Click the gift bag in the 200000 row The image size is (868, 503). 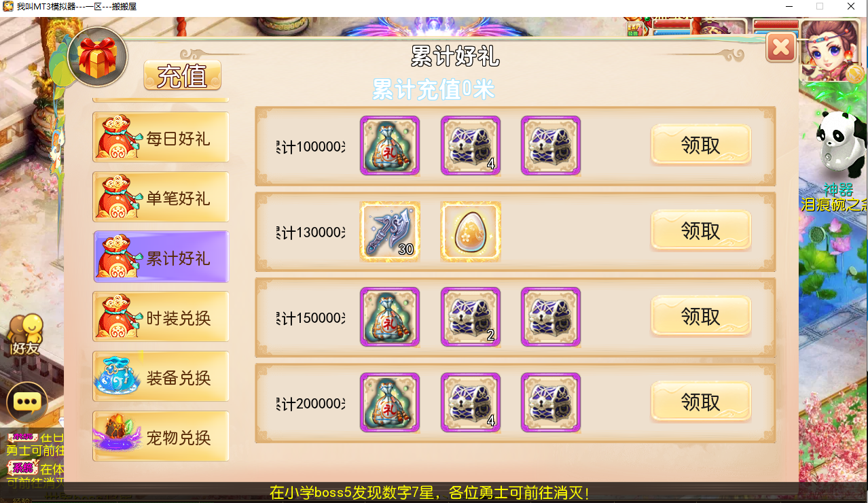pos(390,402)
